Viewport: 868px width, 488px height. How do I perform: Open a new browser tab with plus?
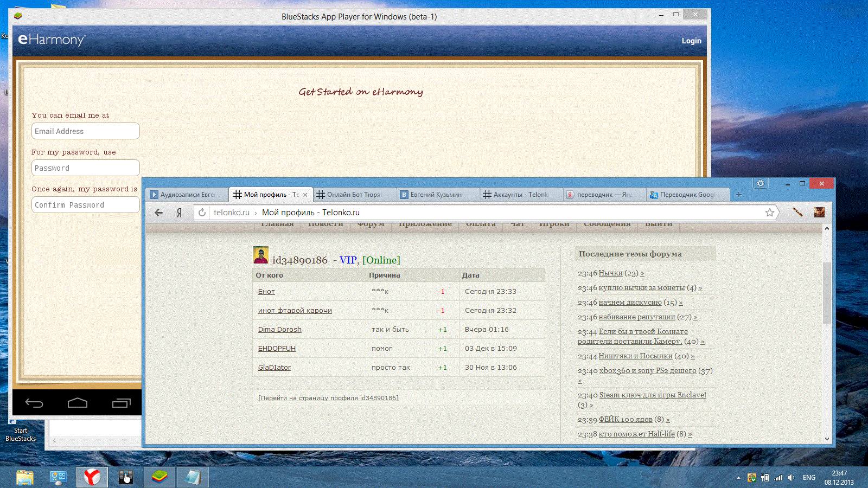(738, 195)
